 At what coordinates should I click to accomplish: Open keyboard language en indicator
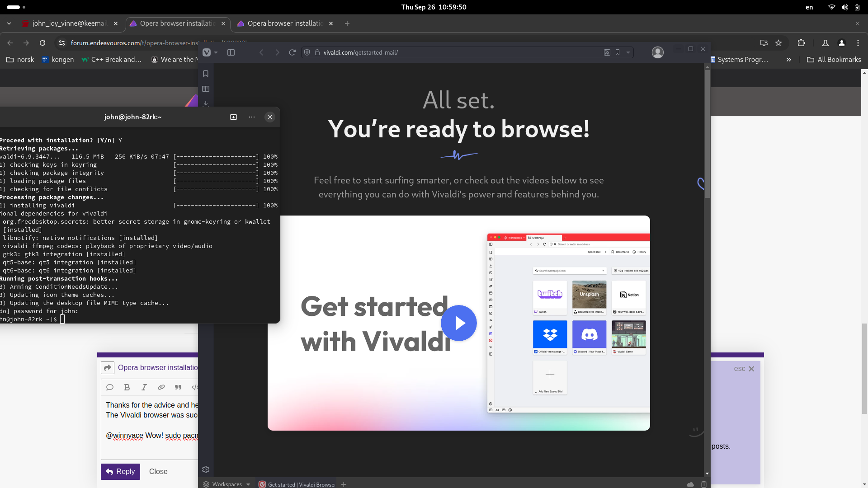point(809,7)
